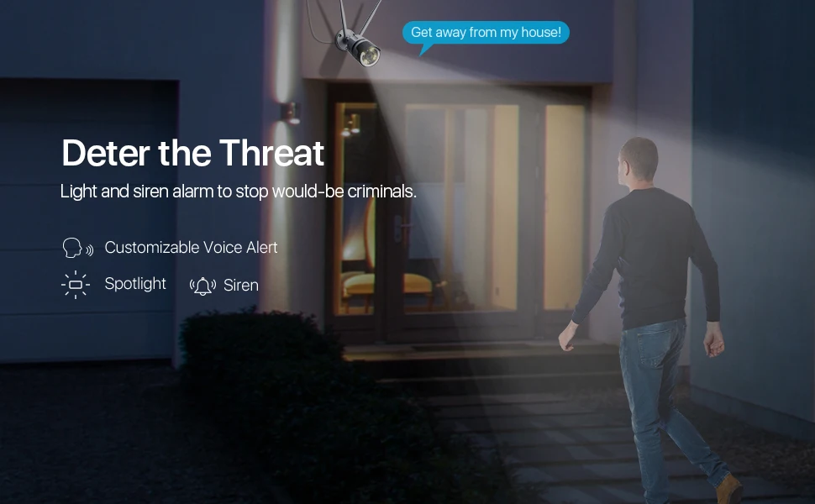The width and height of the screenshot is (815, 504).
Task: Click the Deter the Threat headline
Action: coord(193,153)
